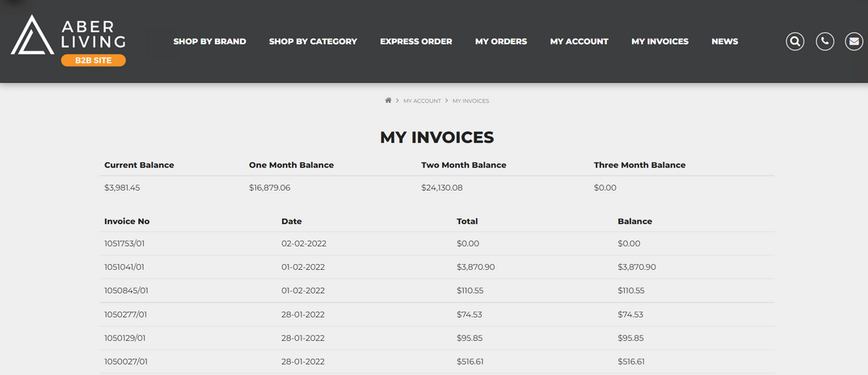Screen dimensions: 868x375
Task: Select My Invoices in navigation
Action: click(659, 41)
